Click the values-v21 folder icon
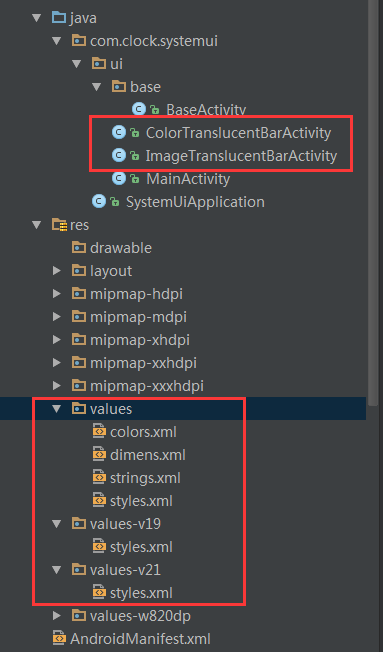383x652 pixels. pyautogui.click(x=79, y=570)
